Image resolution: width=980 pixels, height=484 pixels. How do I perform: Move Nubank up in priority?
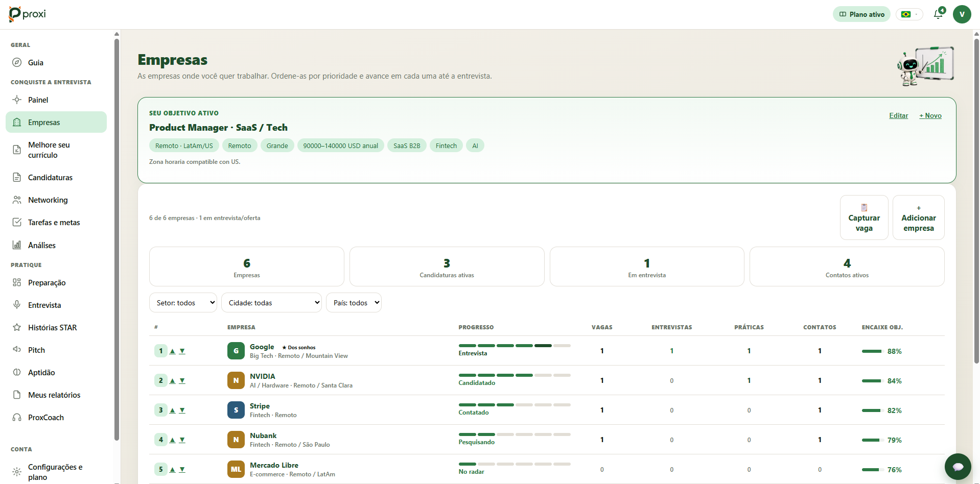(173, 440)
